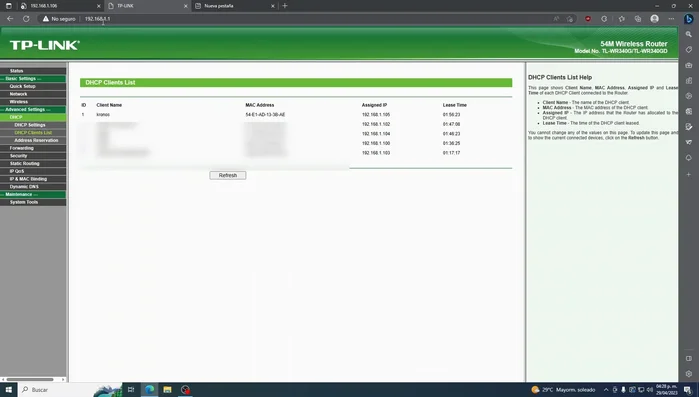
Task: Toggle the sidebar layout icon near bottom
Action: [689, 358]
